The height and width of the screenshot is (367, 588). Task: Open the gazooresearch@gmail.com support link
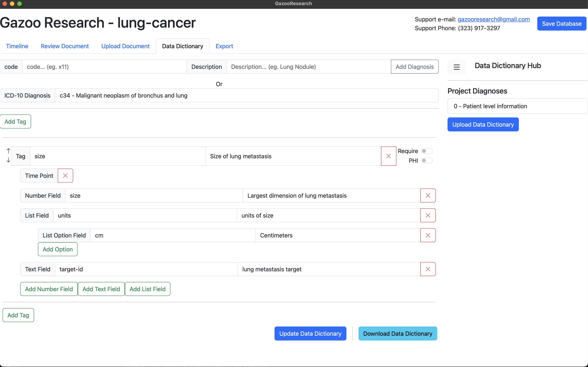493,19
